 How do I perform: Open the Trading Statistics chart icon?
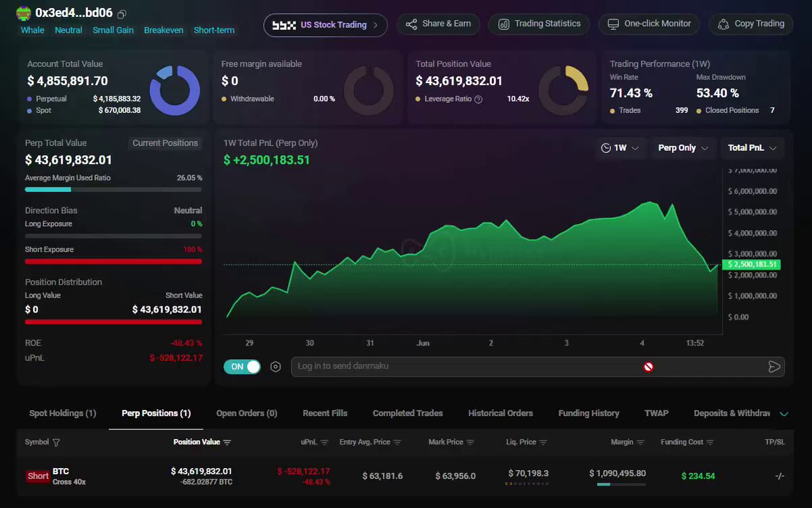coord(503,24)
